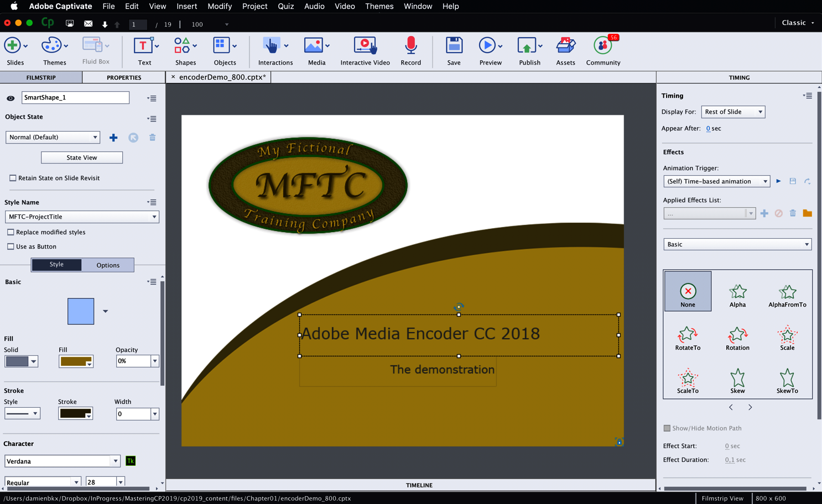Play the animation effect preview

click(x=778, y=181)
